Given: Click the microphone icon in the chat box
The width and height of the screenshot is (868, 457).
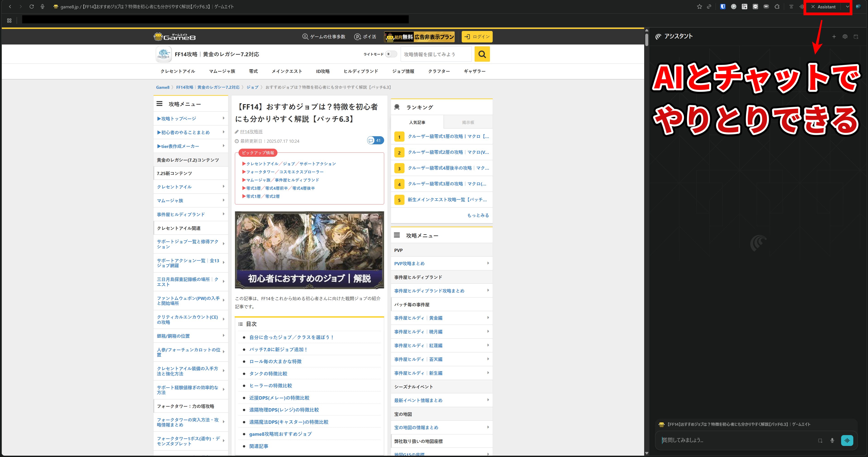Looking at the screenshot, I should 832,440.
